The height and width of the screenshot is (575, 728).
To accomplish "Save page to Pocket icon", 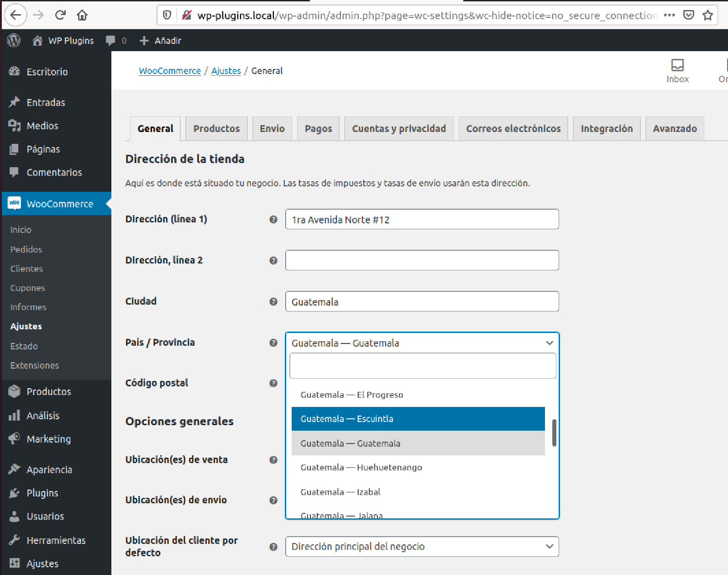I will pyautogui.click(x=689, y=15).
